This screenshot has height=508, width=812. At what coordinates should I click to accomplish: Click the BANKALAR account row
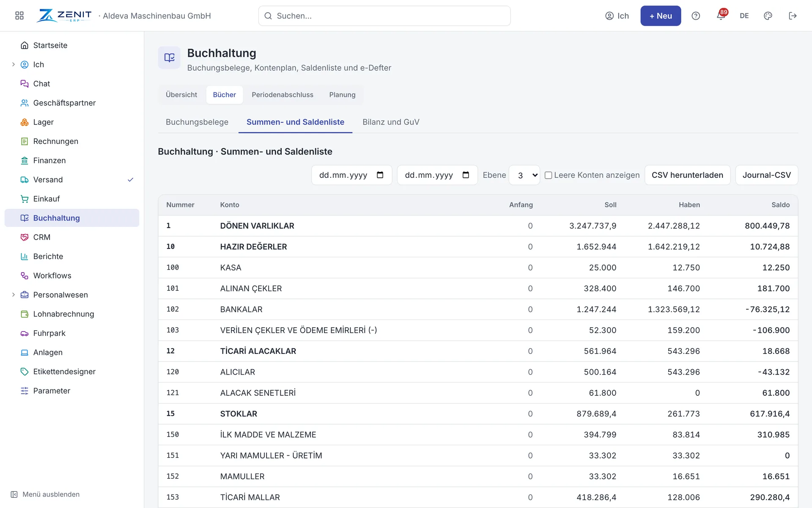pyautogui.click(x=478, y=309)
